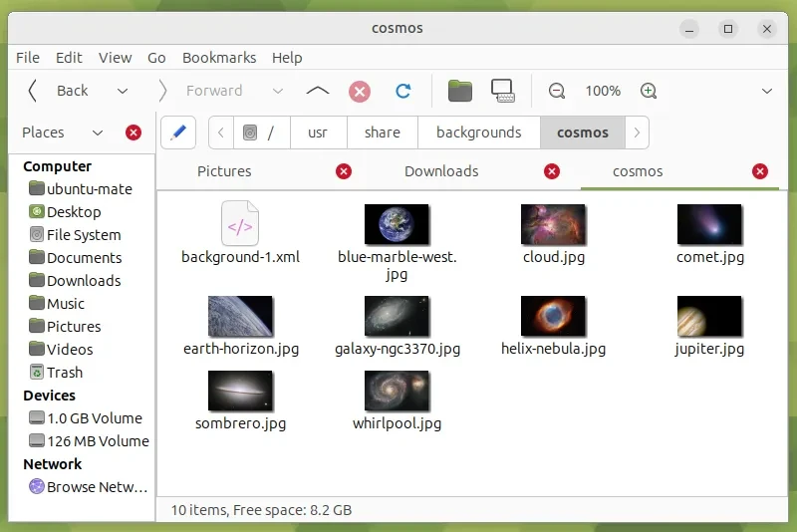Select the helix-nebula.jpg thumbnail
The height and width of the screenshot is (532, 797).
click(553, 316)
